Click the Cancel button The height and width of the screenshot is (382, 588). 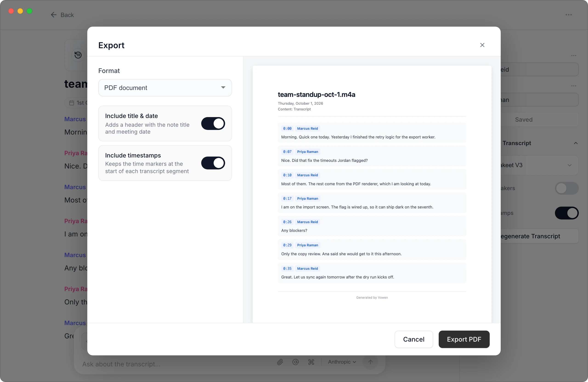click(x=414, y=339)
